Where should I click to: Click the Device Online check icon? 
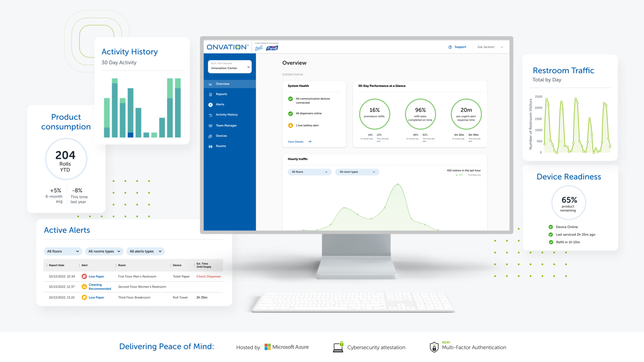tap(551, 227)
